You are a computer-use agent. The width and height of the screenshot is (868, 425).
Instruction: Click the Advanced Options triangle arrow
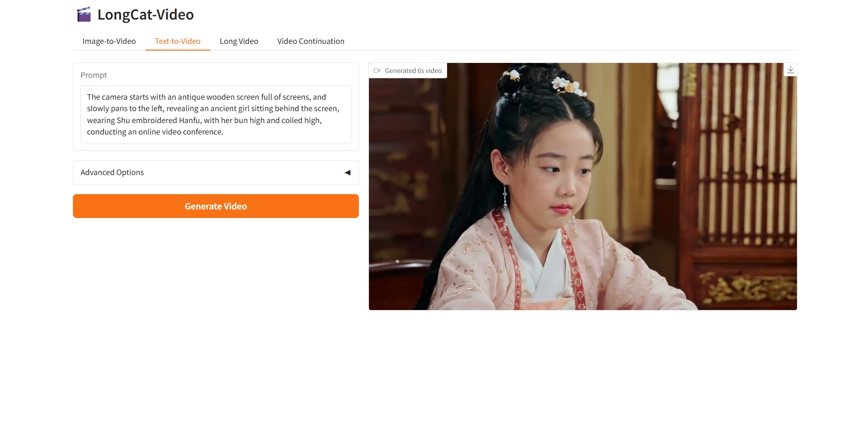click(347, 173)
